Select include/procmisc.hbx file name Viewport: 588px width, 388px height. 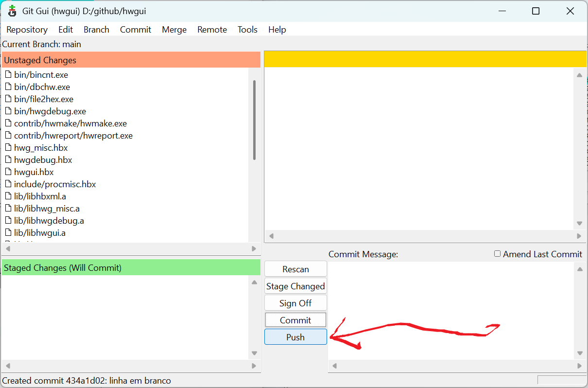pyautogui.click(x=55, y=184)
